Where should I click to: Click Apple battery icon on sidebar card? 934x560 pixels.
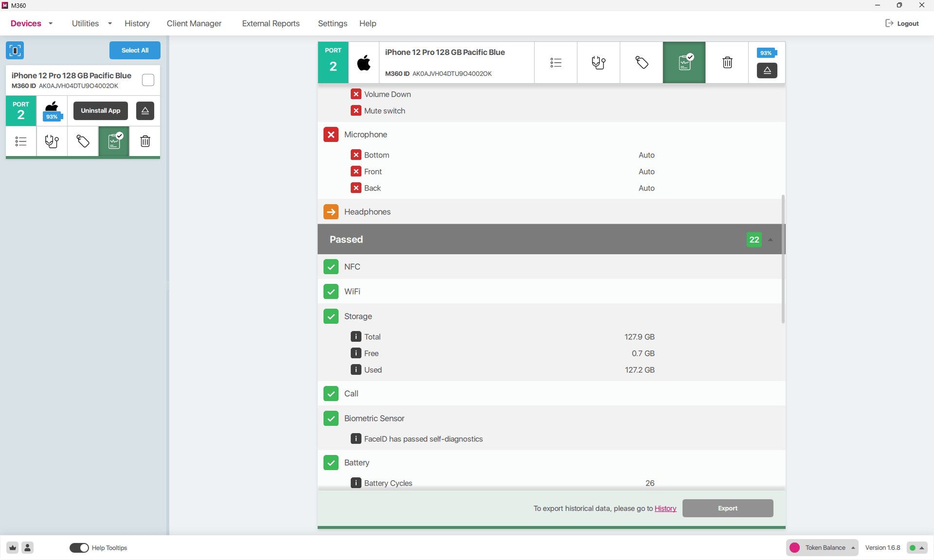52,111
